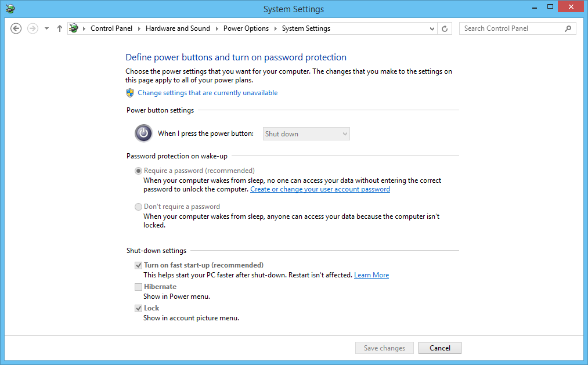Click the refresh icon in the address bar
The height and width of the screenshot is (365, 588).
click(445, 28)
